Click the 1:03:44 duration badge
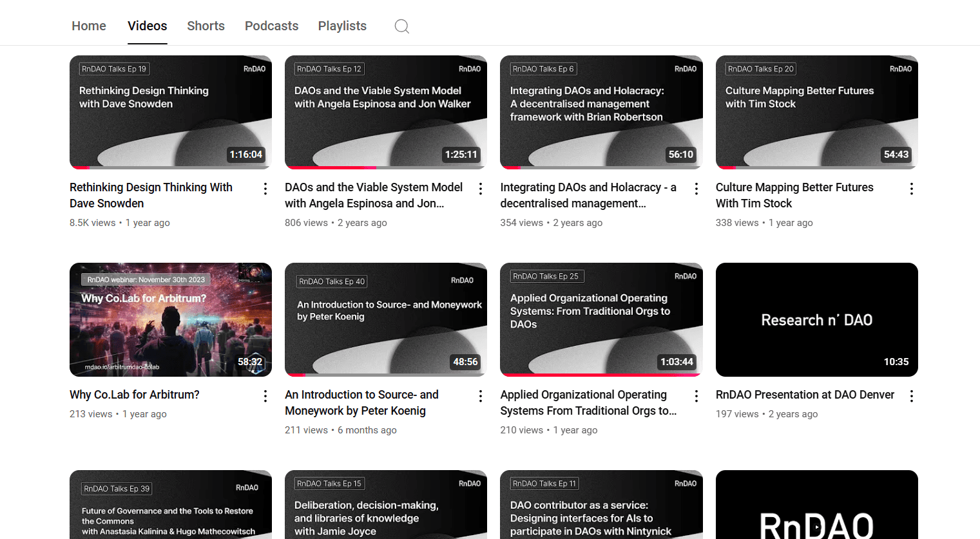 [x=677, y=362]
